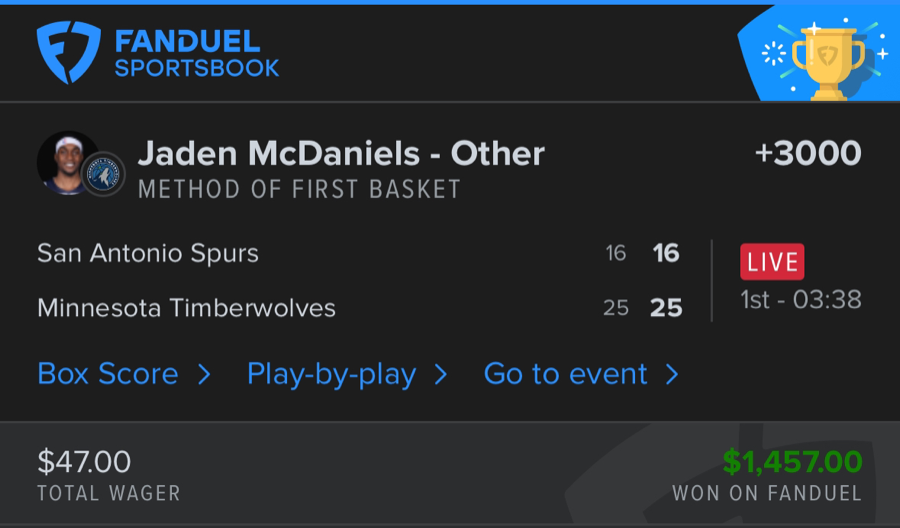Click the green $1,457.00 winnings amount
This screenshot has height=528, width=900.
pos(792,461)
